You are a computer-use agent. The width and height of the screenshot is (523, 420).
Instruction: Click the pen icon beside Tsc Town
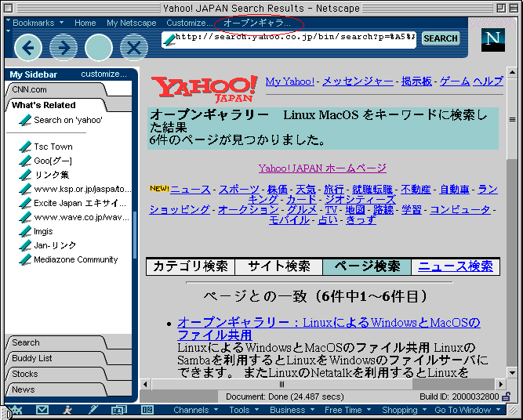coord(25,147)
